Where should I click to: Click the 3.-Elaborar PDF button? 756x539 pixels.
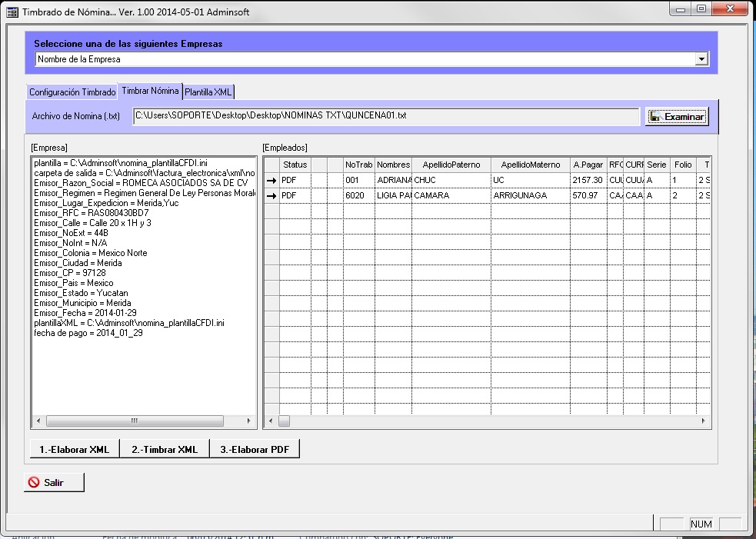[255, 449]
